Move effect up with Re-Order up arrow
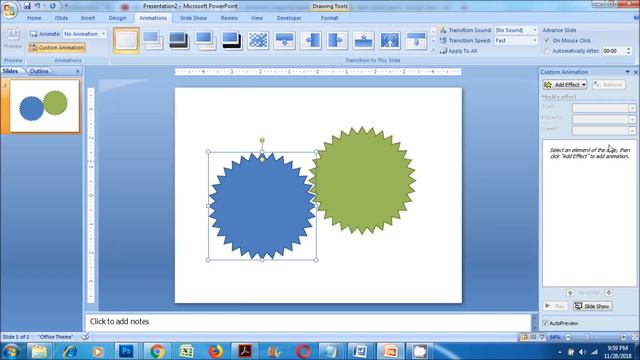The width and height of the screenshot is (640, 360). click(570, 293)
